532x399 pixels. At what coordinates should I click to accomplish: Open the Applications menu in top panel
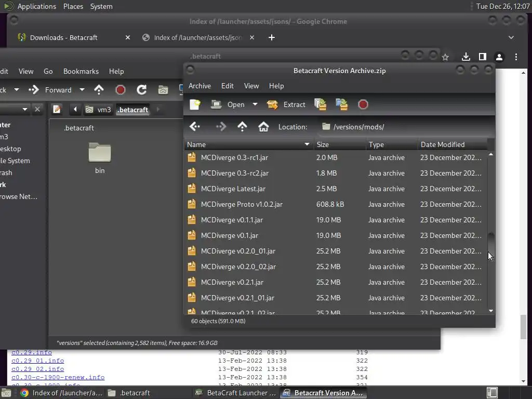tap(37, 6)
